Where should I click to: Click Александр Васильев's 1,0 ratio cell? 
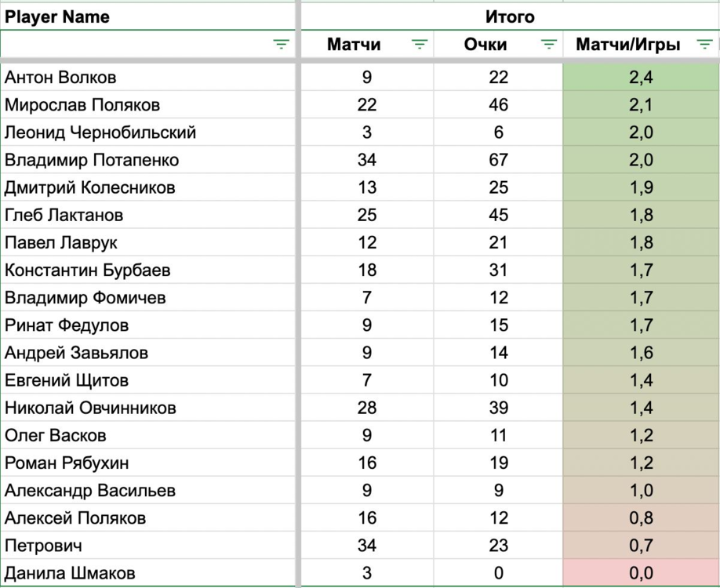(641, 491)
